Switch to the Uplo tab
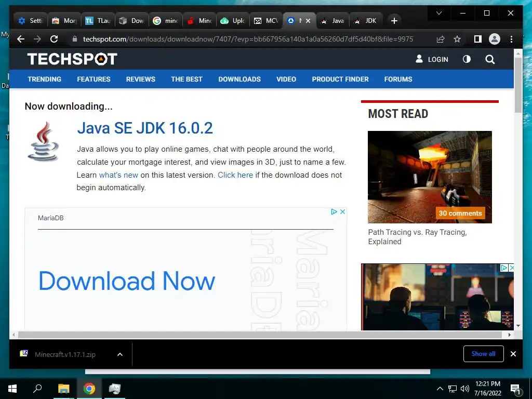This screenshot has width=532, height=399. click(x=233, y=21)
